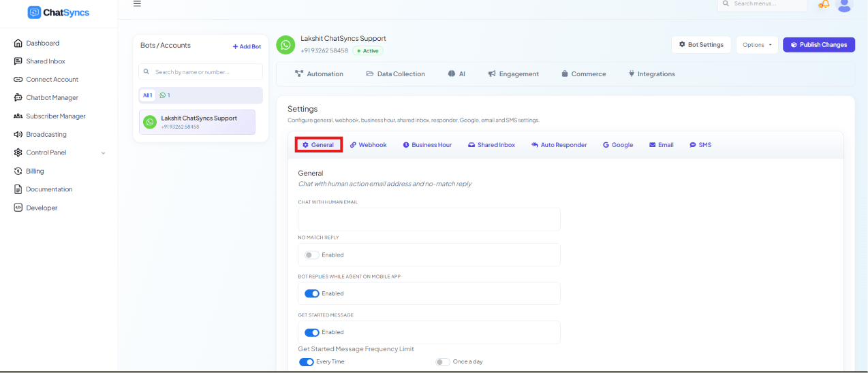The width and height of the screenshot is (868, 373).
Task: Open the user avatar profile
Action: pos(845,5)
